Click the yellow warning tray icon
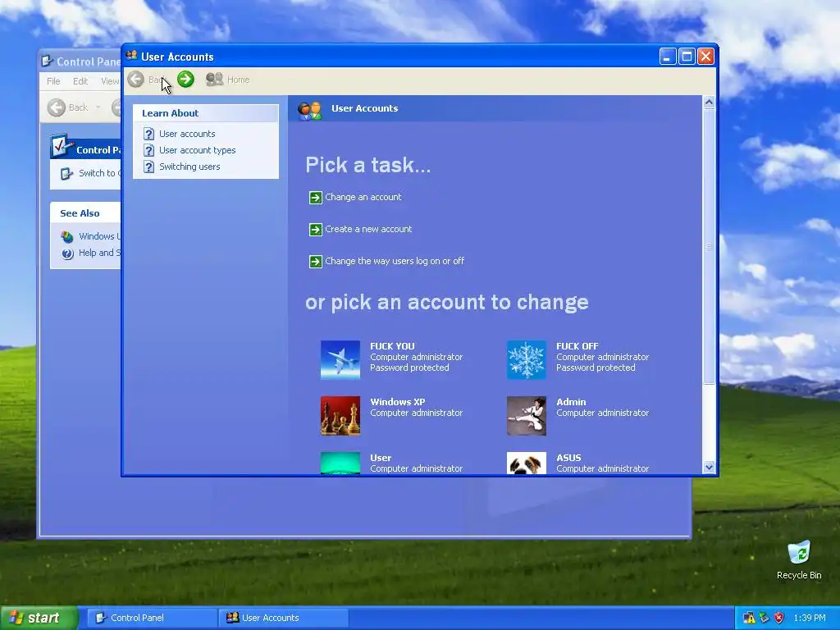 (x=750, y=618)
